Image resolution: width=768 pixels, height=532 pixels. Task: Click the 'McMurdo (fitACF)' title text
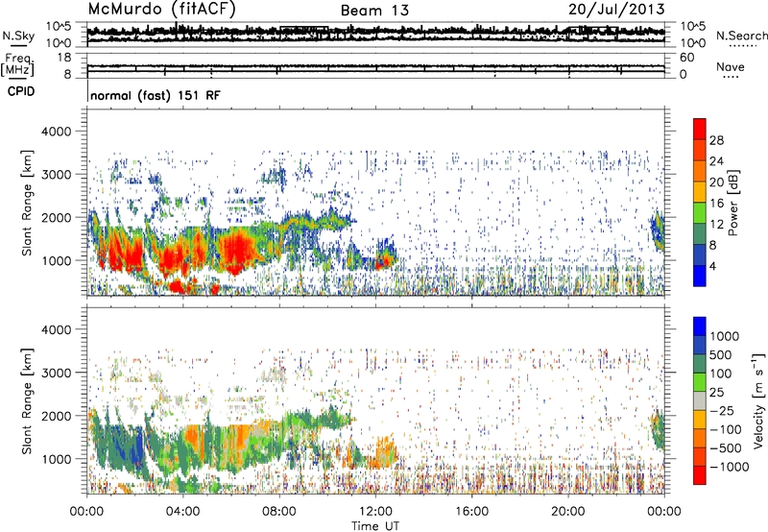(x=161, y=9)
